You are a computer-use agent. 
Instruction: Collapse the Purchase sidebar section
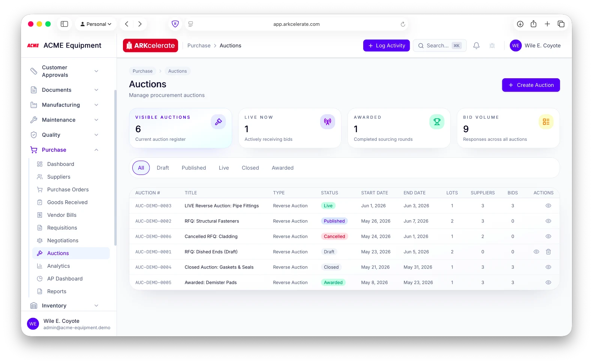(96, 150)
